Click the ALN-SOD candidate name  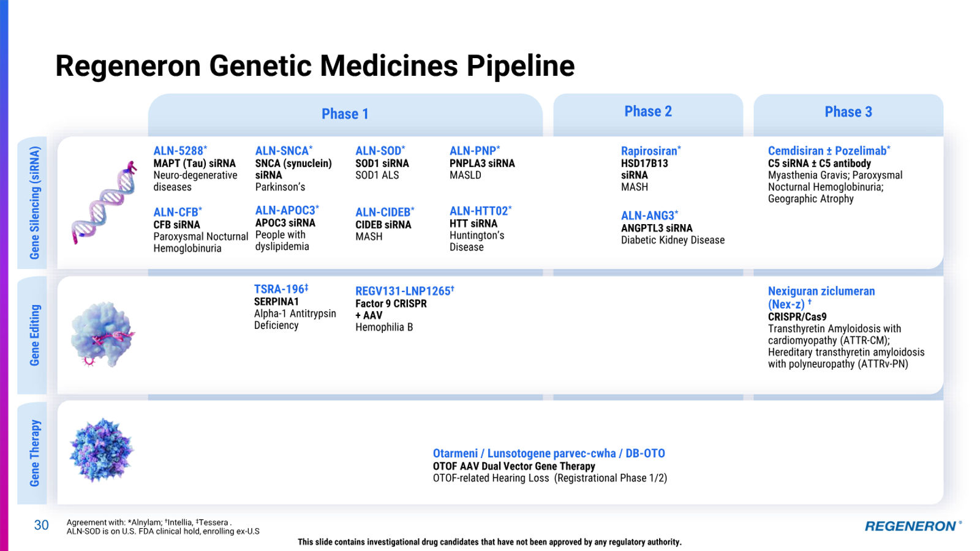pyautogui.click(x=380, y=151)
